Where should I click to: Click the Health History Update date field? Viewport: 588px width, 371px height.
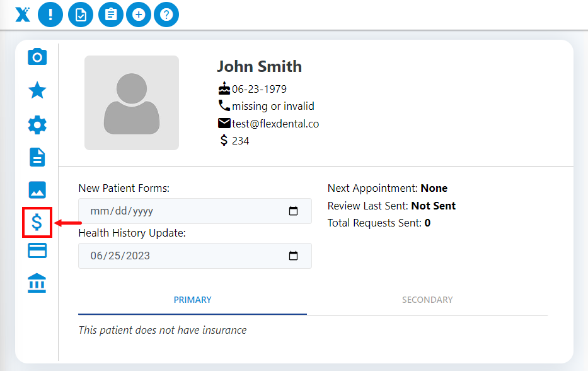[x=195, y=256]
